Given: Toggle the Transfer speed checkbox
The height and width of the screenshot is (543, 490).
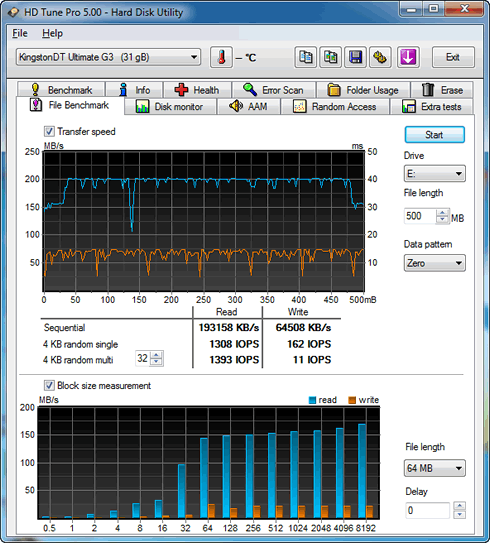Looking at the screenshot, I should [49, 132].
